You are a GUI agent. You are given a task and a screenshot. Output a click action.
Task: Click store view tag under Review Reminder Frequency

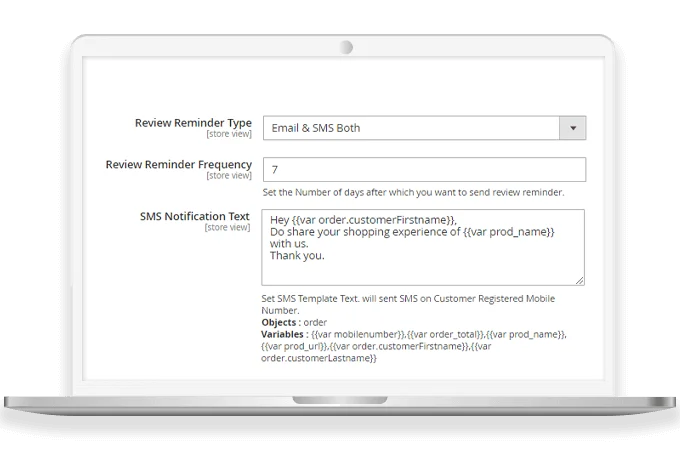coord(229,176)
